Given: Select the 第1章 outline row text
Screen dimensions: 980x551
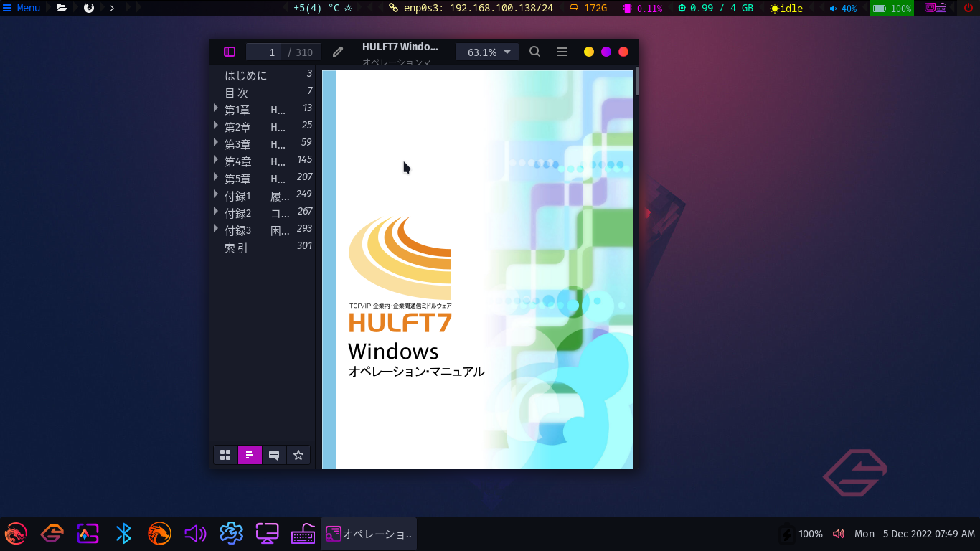Looking at the screenshot, I should click(x=255, y=110).
